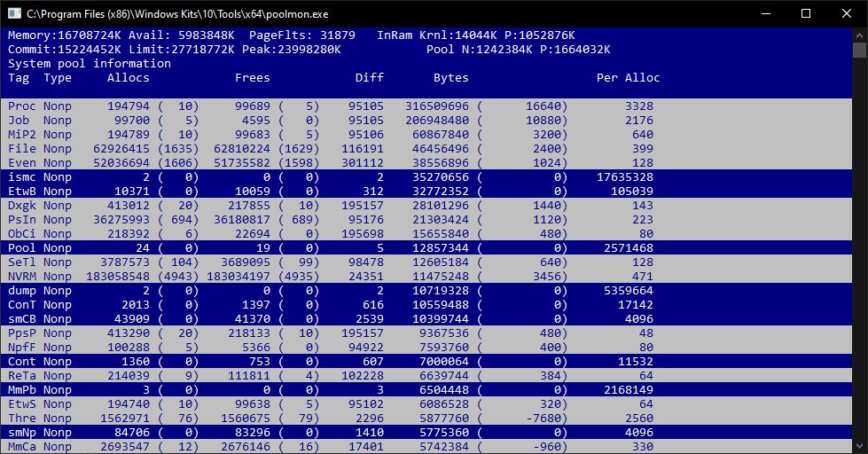The image size is (868, 454).
Task: Select the 'Pool' tag row
Action: click(x=426, y=248)
